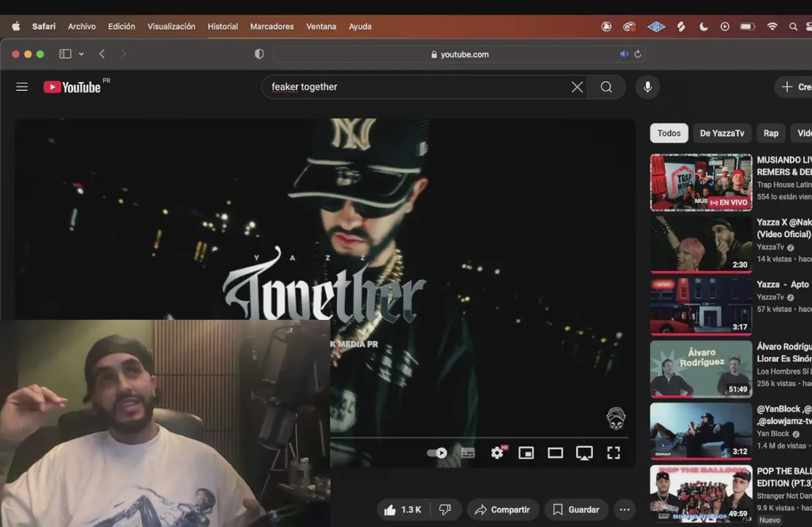
Task: Clear the search text with the X
Action: pyautogui.click(x=577, y=87)
